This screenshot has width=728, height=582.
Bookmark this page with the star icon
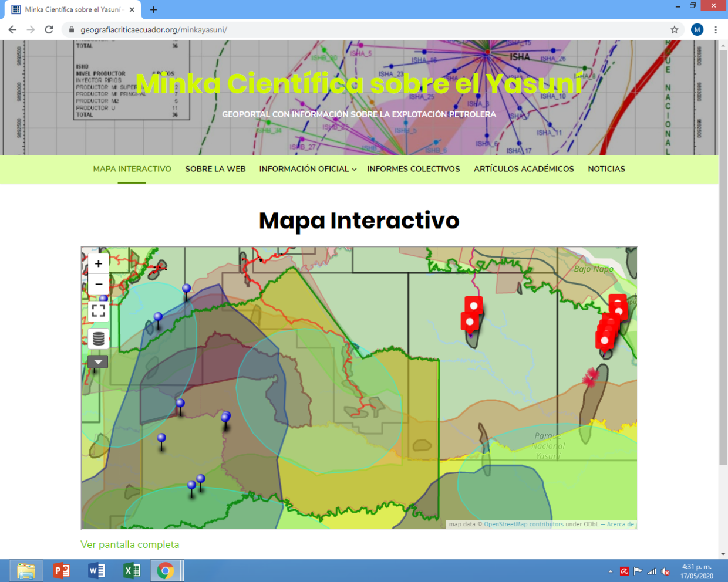click(675, 30)
